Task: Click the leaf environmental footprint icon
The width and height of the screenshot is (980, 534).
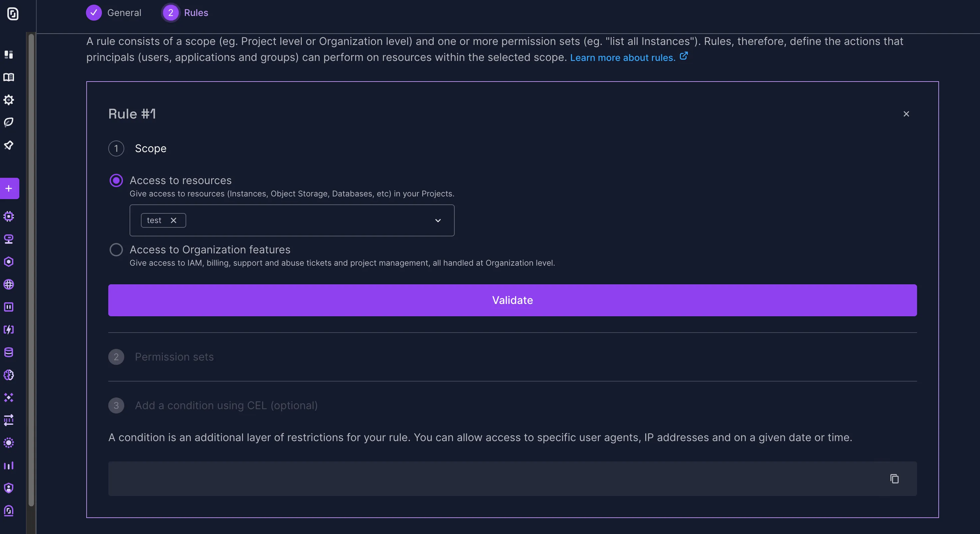Action: pos(8,122)
